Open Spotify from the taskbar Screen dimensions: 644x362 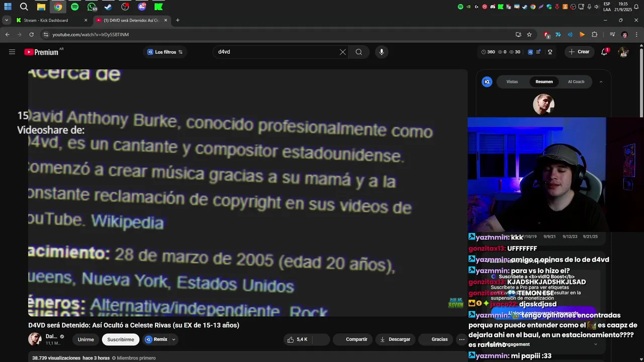pos(74,7)
